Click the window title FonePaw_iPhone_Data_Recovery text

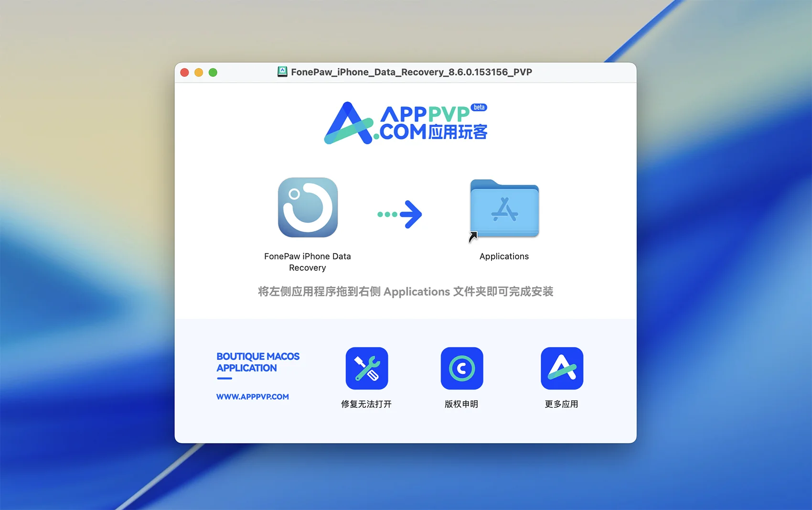(x=411, y=72)
